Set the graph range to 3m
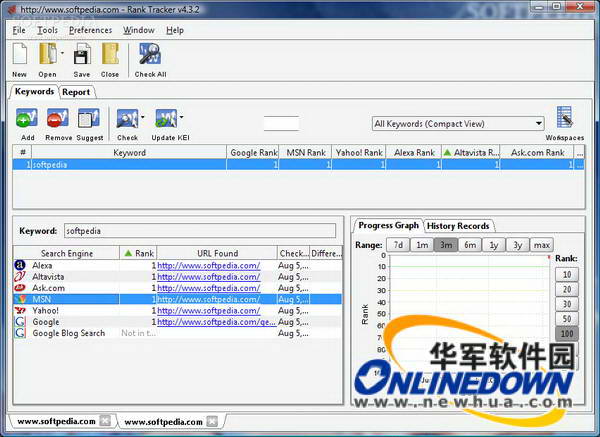The height and width of the screenshot is (437, 600). pyautogui.click(x=446, y=245)
